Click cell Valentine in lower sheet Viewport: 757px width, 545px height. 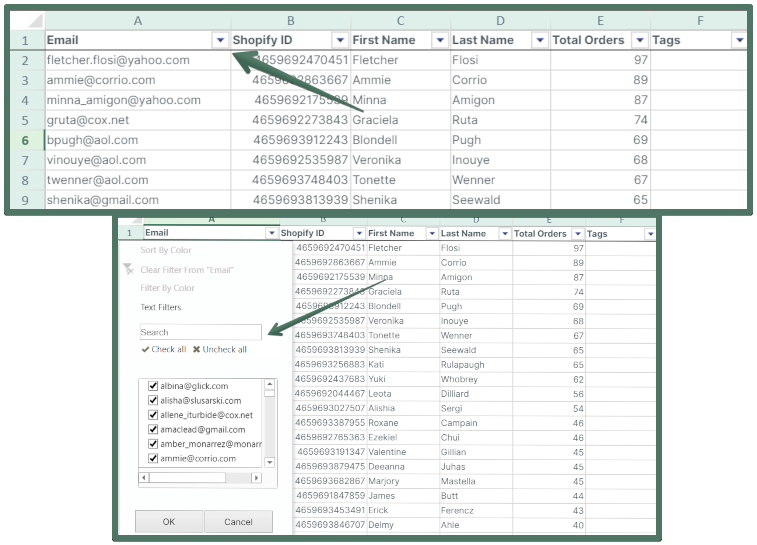[403, 452]
